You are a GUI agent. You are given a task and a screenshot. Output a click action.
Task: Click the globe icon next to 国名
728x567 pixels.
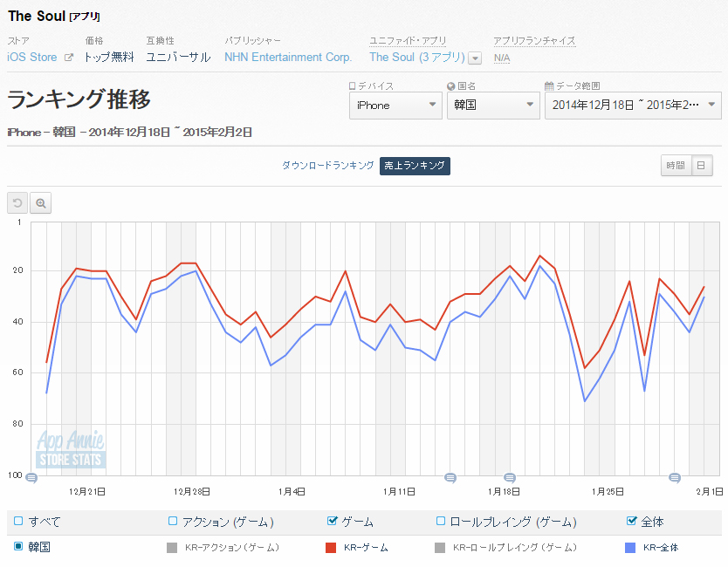(450, 86)
